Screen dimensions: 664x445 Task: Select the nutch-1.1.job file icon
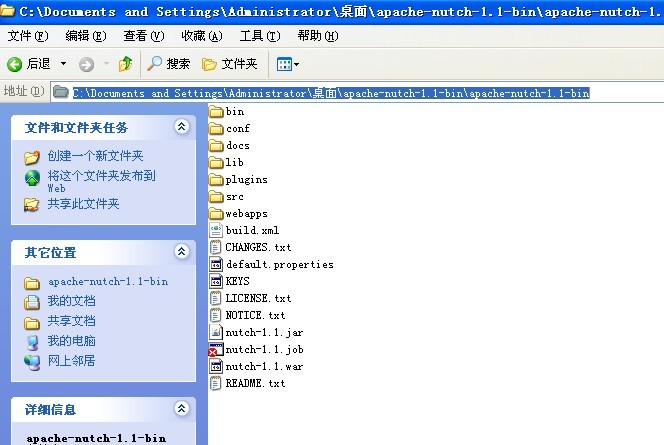click(216, 349)
